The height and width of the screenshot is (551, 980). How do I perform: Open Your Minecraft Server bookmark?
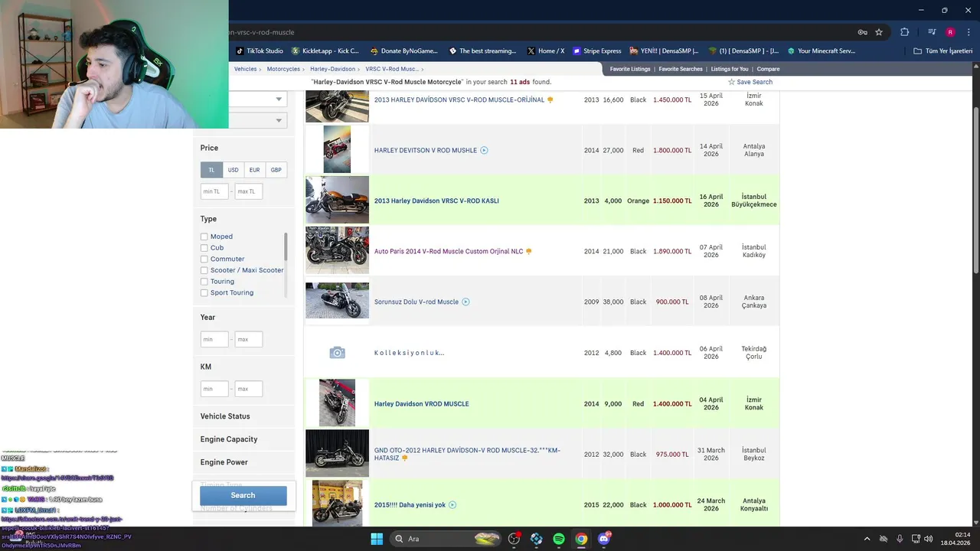[x=821, y=51]
